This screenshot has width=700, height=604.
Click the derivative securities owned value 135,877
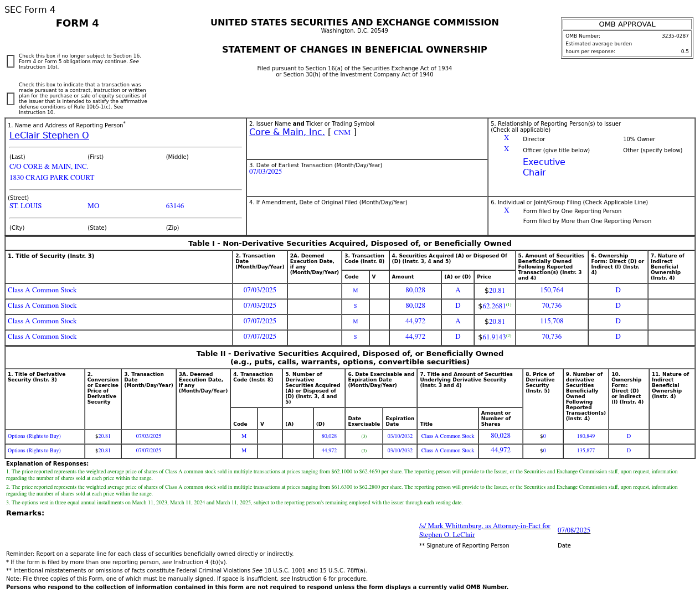click(586, 451)
